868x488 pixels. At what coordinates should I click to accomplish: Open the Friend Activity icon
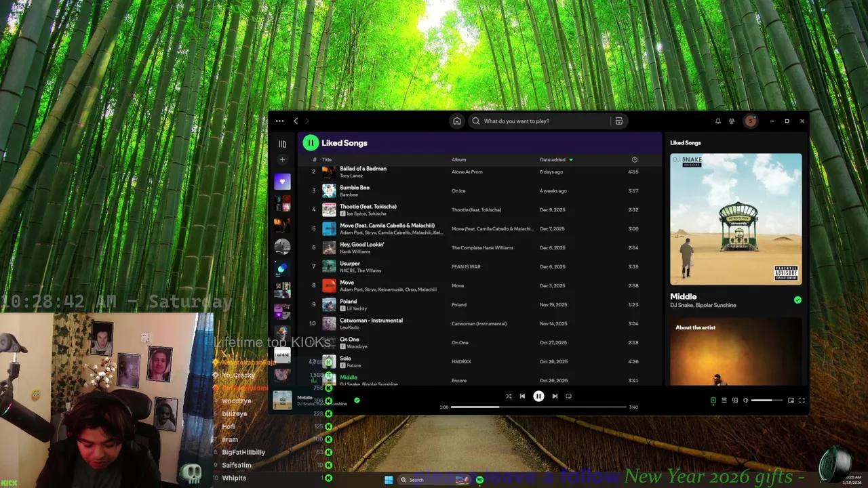(732, 121)
